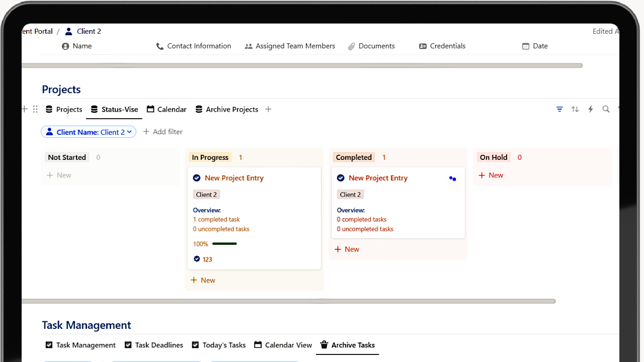Image resolution: width=644 pixels, height=362 pixels.
Task: Click New under the Not Started column
Action: (59, 175)
